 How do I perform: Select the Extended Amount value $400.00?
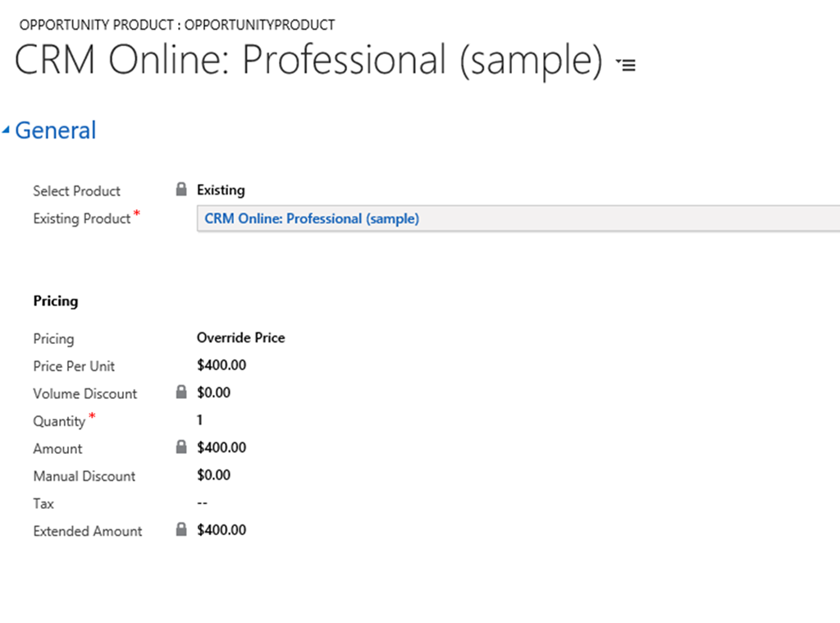(x=221, y=530)
